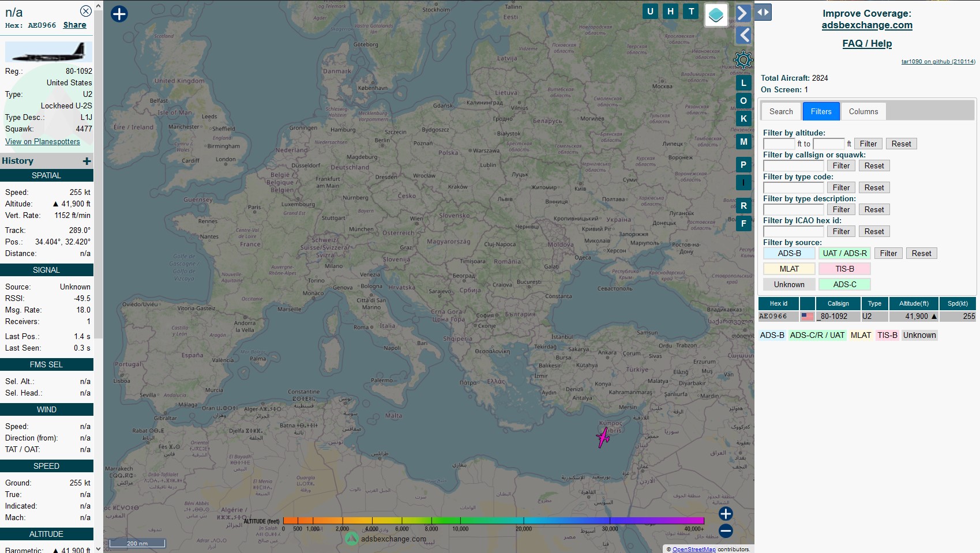Reset the altitude filter

point(901,144)
